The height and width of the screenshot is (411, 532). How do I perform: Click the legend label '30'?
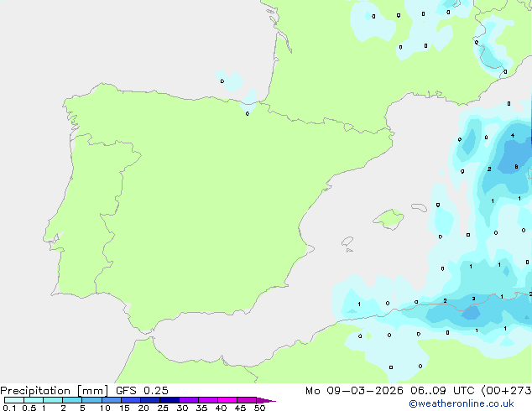182,408
